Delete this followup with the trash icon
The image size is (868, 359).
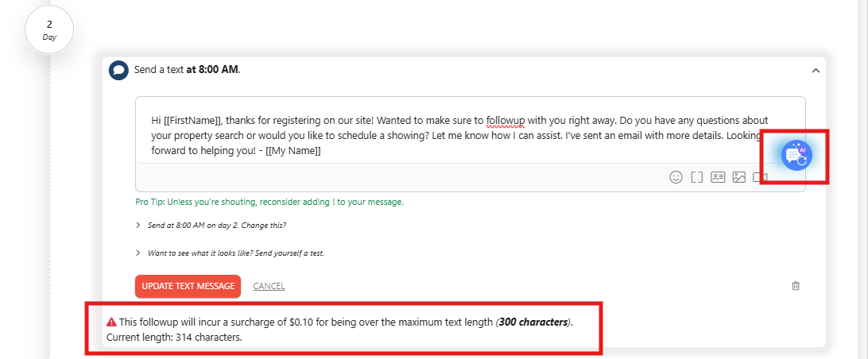(796, 286)
